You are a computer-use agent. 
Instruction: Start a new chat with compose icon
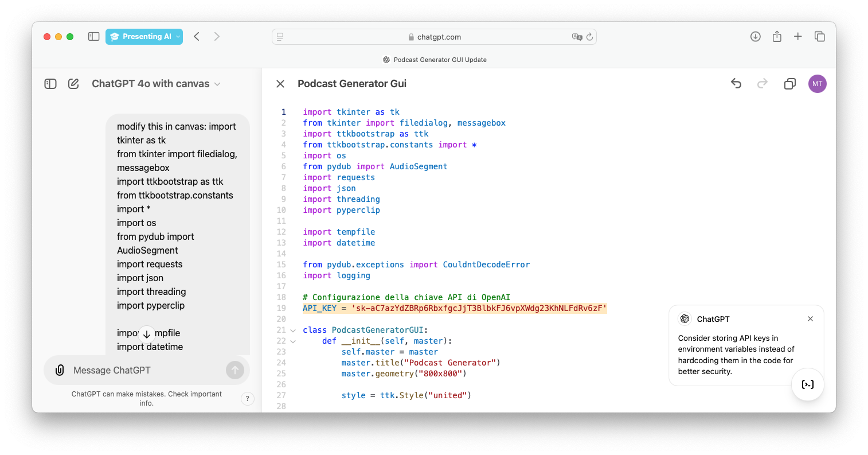pos(73,84)
